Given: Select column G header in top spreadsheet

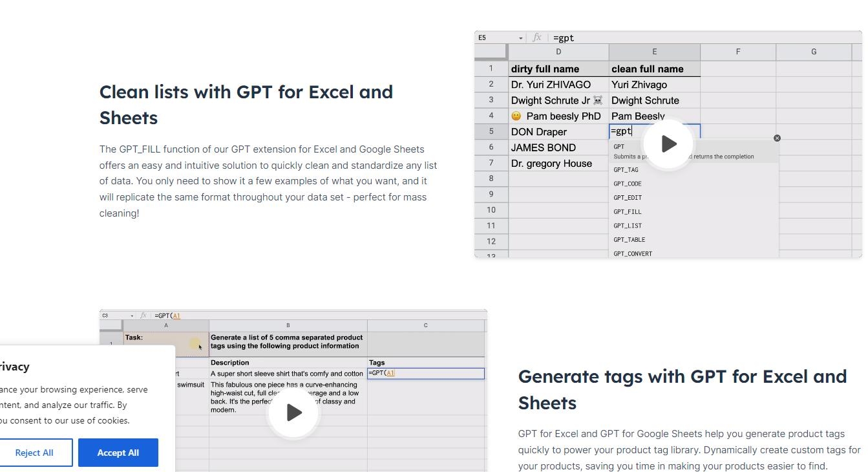Looking at the screenshot, I should pyautogui.click(x=814, y=52).
